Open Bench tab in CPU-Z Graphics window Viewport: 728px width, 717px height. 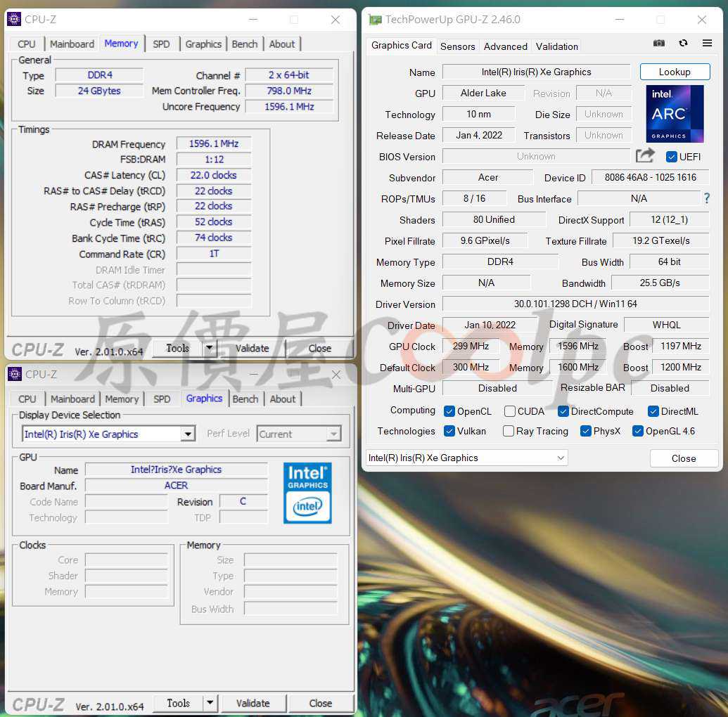(x=245, y=399)
